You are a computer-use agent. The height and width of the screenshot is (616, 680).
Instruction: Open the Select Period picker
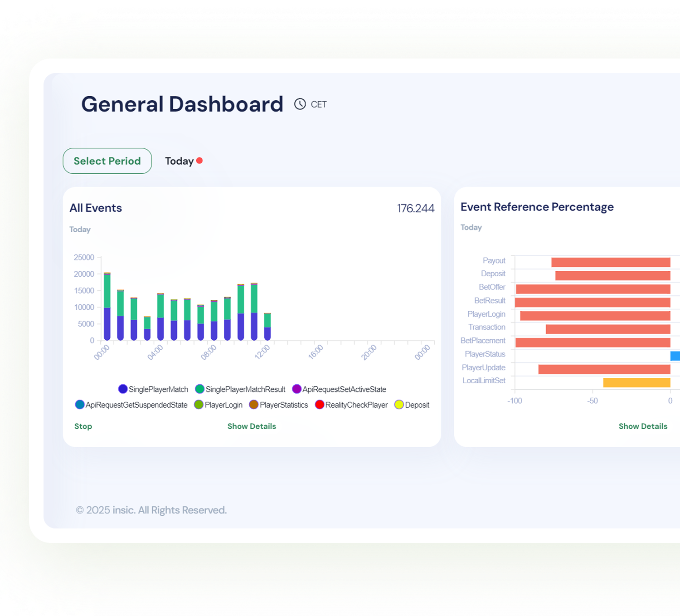107,161
